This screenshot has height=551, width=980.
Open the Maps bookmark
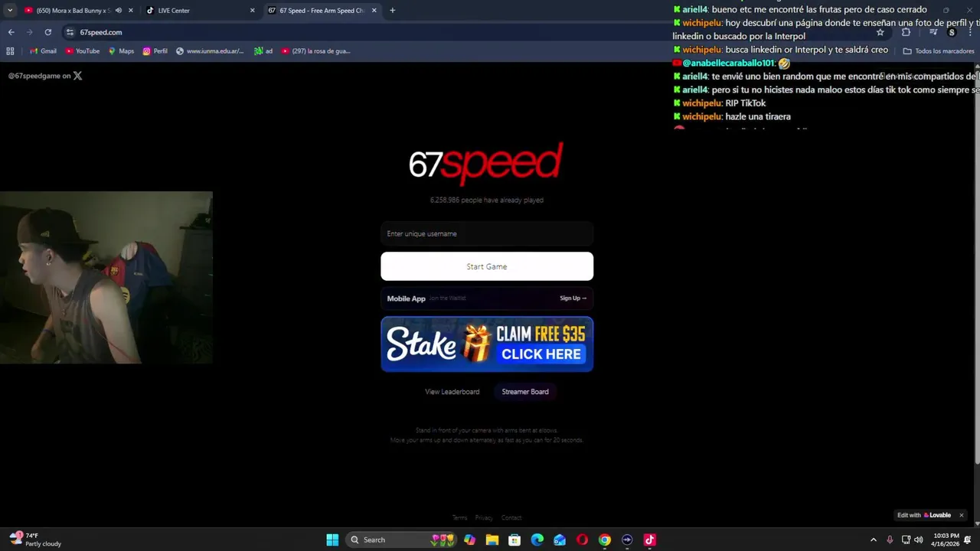tap(121, 51)
